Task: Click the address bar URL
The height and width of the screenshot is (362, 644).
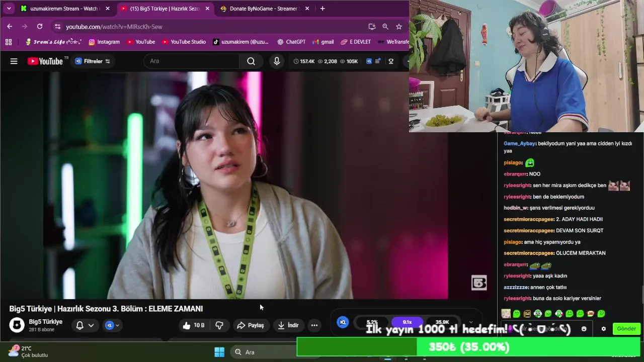Action: pyautogui.click(x=114, y=27)
